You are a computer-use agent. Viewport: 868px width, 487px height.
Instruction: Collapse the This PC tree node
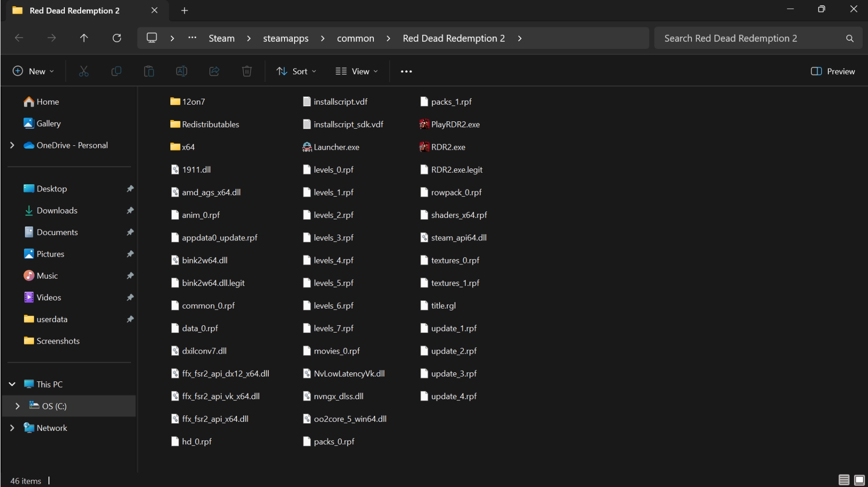[12, 384]
